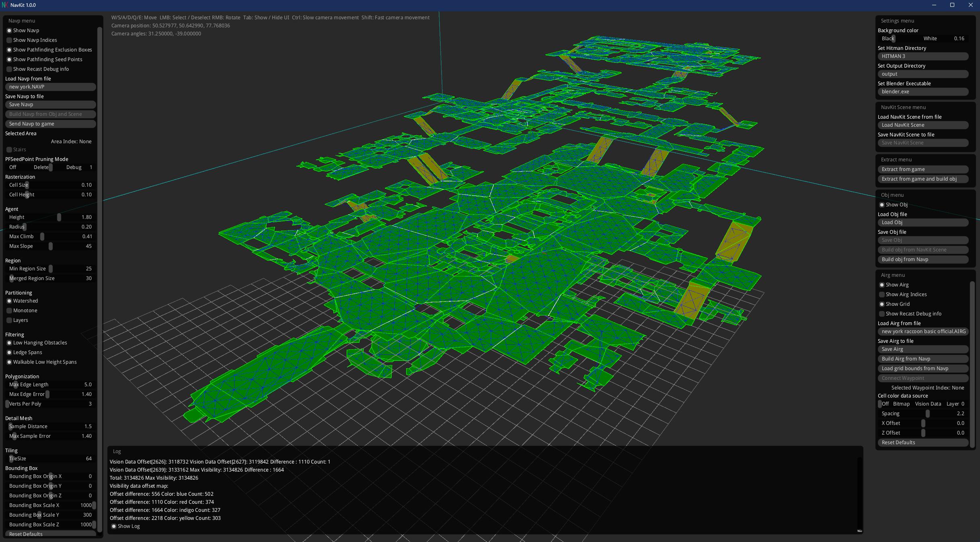Click Load Obj button
The width and height of the screenshot is (980, 542).
923,223
